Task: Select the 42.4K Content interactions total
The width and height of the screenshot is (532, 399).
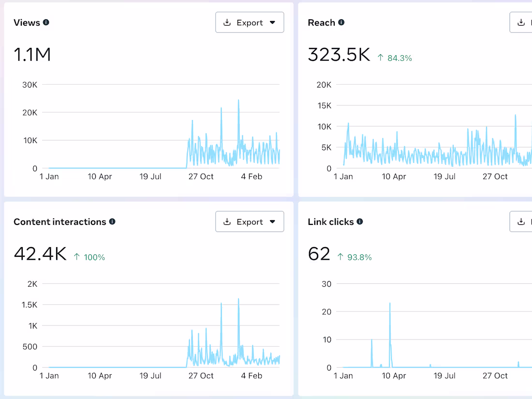Action: point(40,254)
